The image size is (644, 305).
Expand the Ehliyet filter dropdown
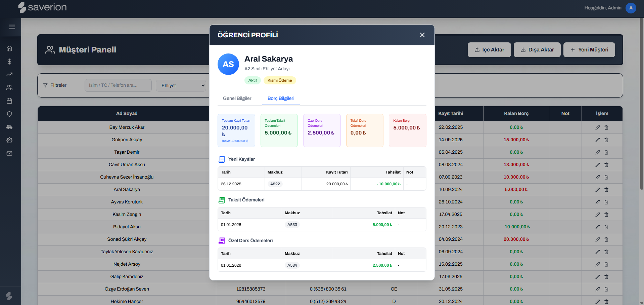click(181, 85)
